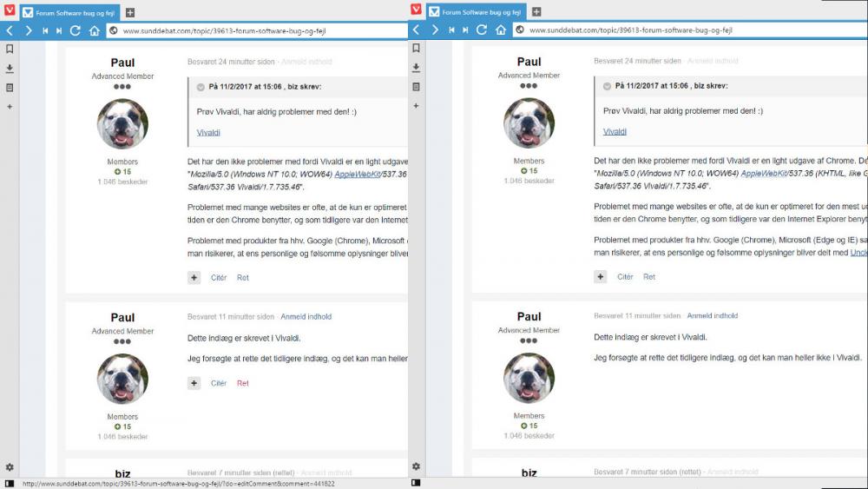Open Downloads panel in right window sidebar
The height and width of the screenshot is (489, 868).
pyautogui.click(x=416, y=68)
